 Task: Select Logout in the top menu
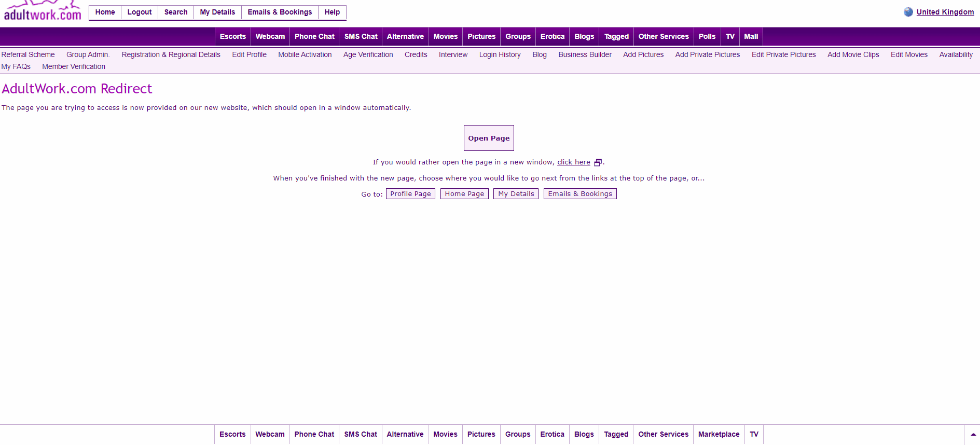pyautogui.click(x=140, y=12)
